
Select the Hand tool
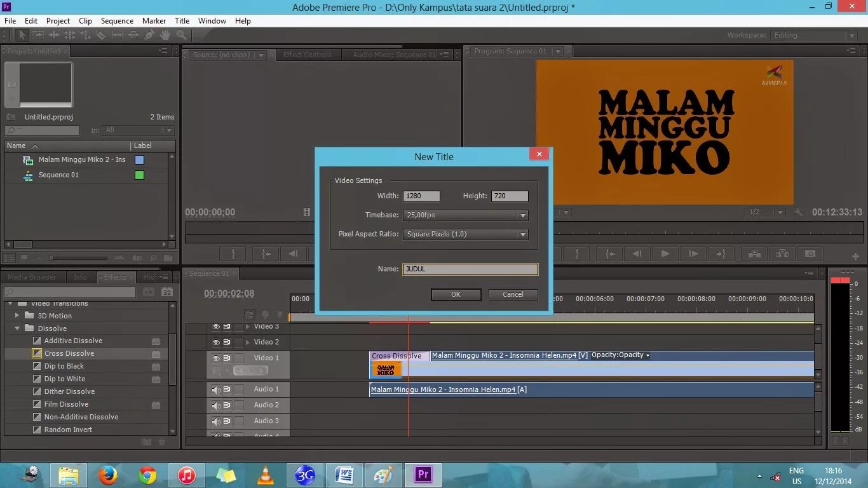165,35
